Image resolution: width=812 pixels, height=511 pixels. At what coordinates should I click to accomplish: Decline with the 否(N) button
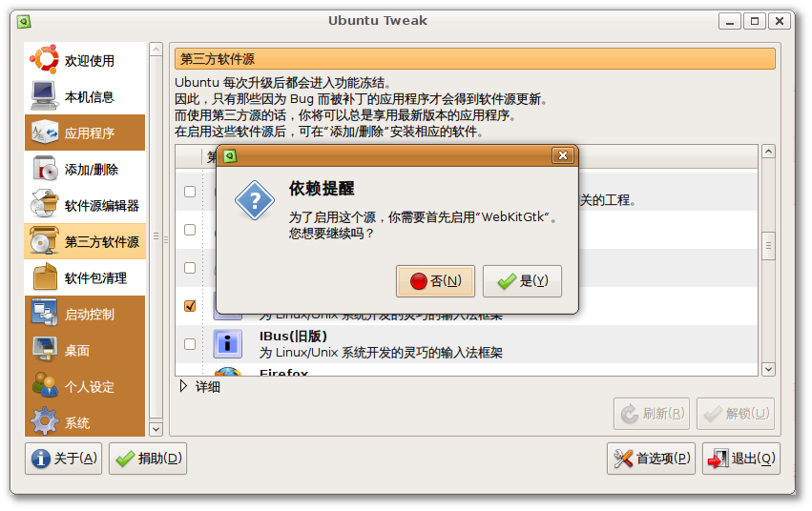coord(435,281)
